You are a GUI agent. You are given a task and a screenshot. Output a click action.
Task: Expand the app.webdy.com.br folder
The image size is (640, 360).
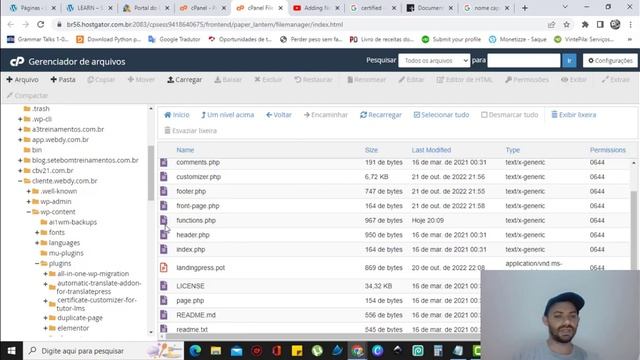[20, 140]
